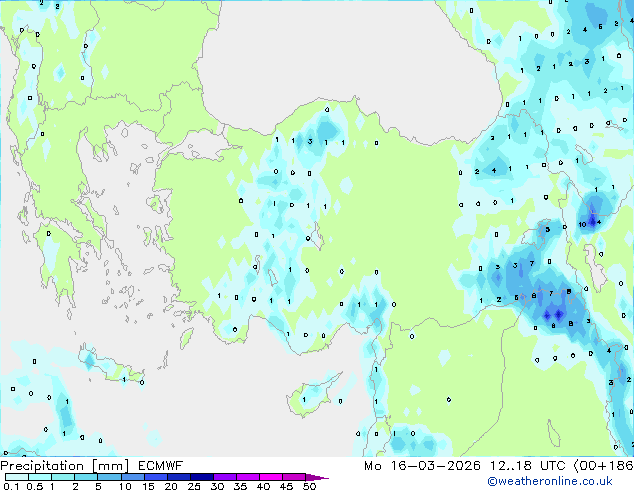Viewport: 634px width, 490px height.
Task: Click the "50" legend value label
Action: point(309,486)
